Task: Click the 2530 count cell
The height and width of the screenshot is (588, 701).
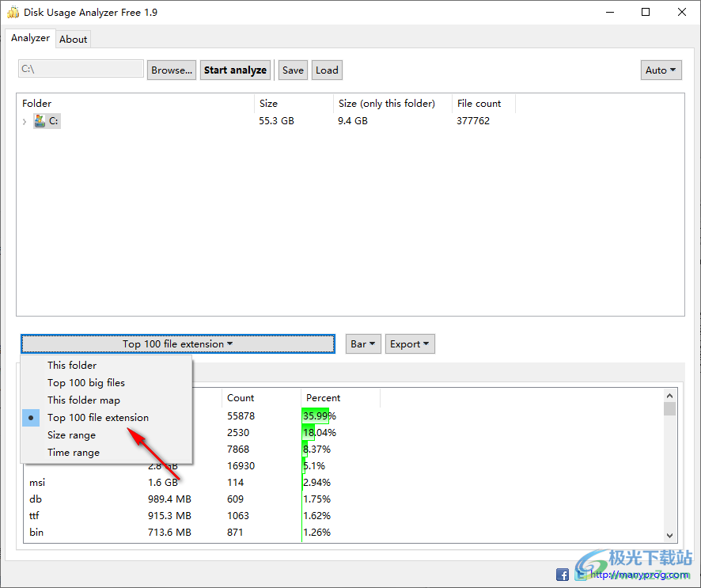Action: tap(238, 432)
